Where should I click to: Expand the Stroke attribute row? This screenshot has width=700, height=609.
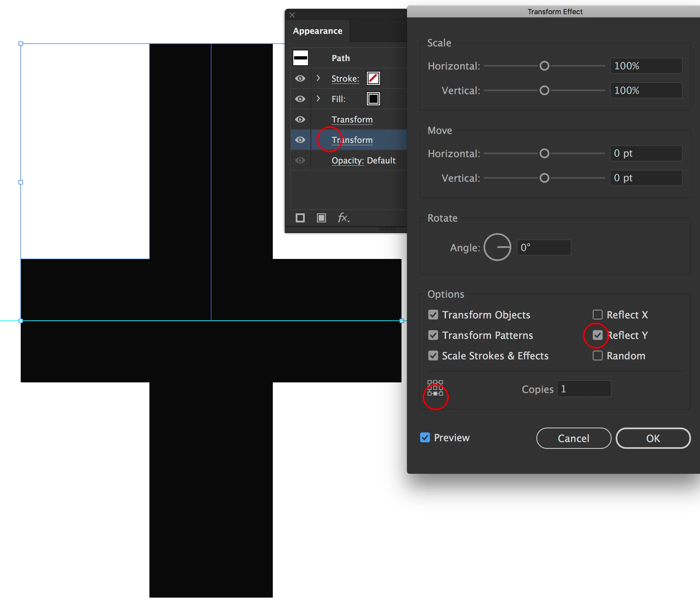(318, 78)
